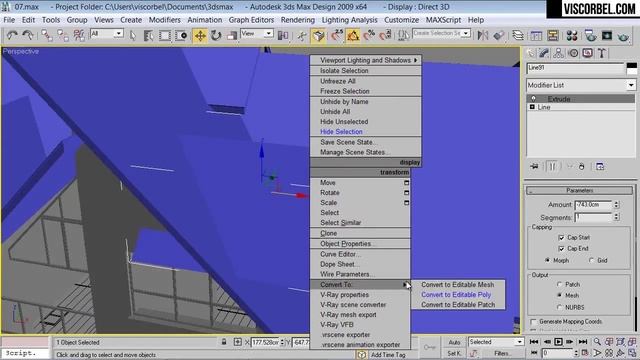
Task: Expand Viewport Lighting and Shadows submenu
Action: tap(365, 60)
